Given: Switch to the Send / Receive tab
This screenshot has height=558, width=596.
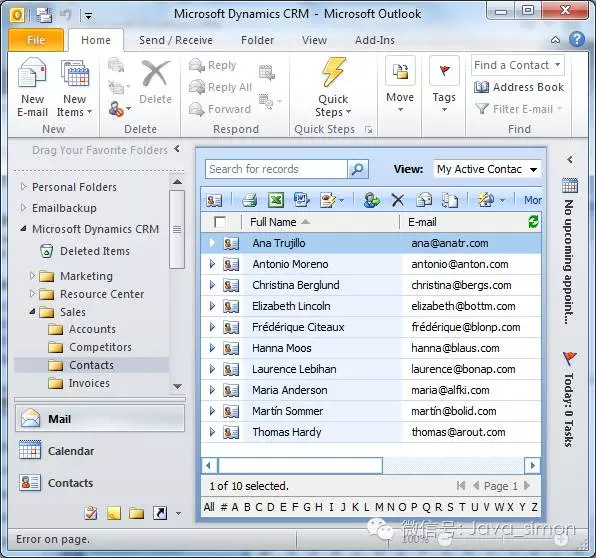Looking at the screenshot, I should point(176,40).
